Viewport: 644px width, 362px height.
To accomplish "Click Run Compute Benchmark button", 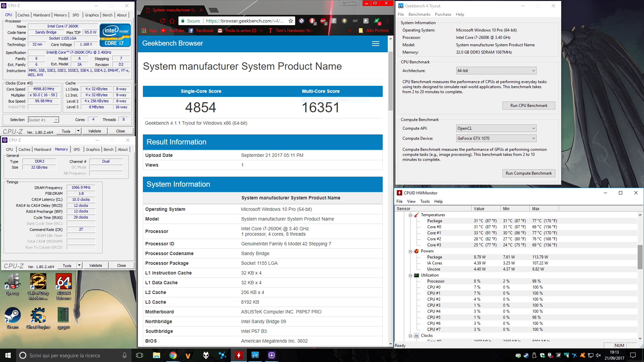I will point(529,173).
